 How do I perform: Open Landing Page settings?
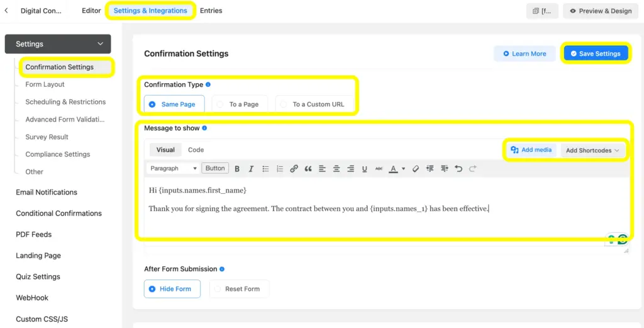click(x=38, y=255)
